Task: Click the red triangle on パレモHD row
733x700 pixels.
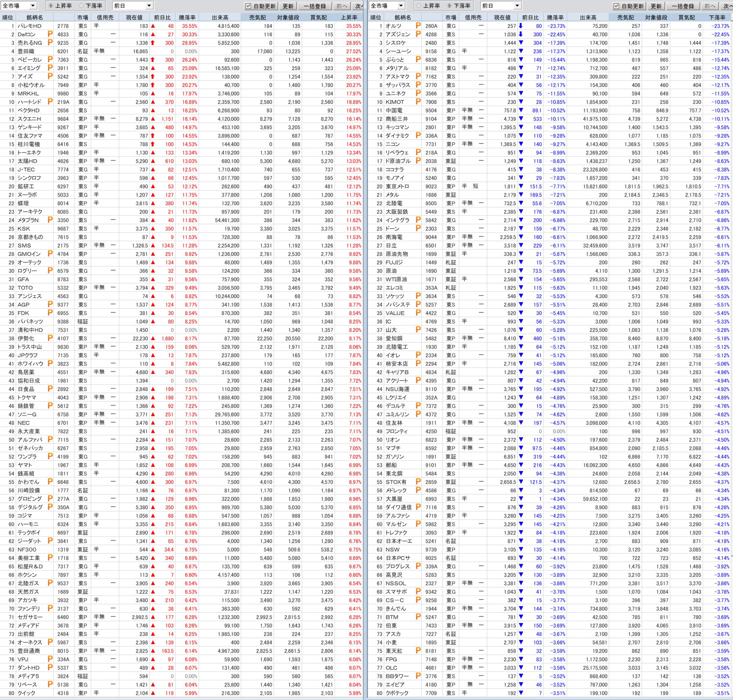Action: point(153,26)
